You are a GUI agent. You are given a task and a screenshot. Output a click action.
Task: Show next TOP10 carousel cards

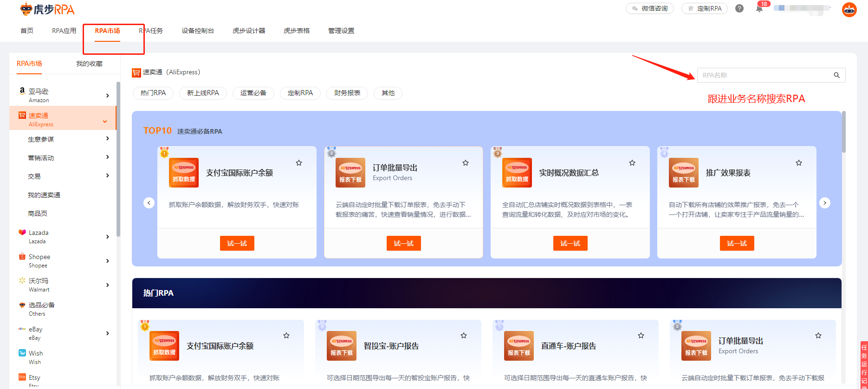[x=825, y=203]
